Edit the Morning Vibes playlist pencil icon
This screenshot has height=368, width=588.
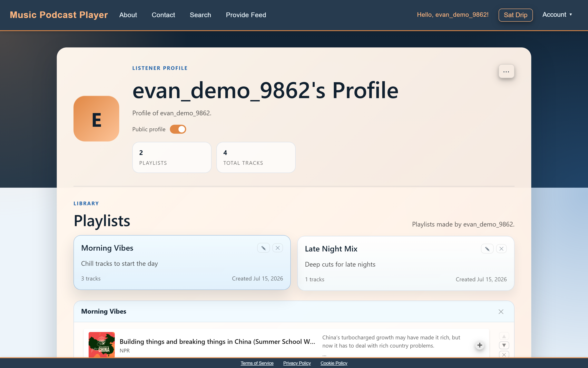(x=263, y=248)
